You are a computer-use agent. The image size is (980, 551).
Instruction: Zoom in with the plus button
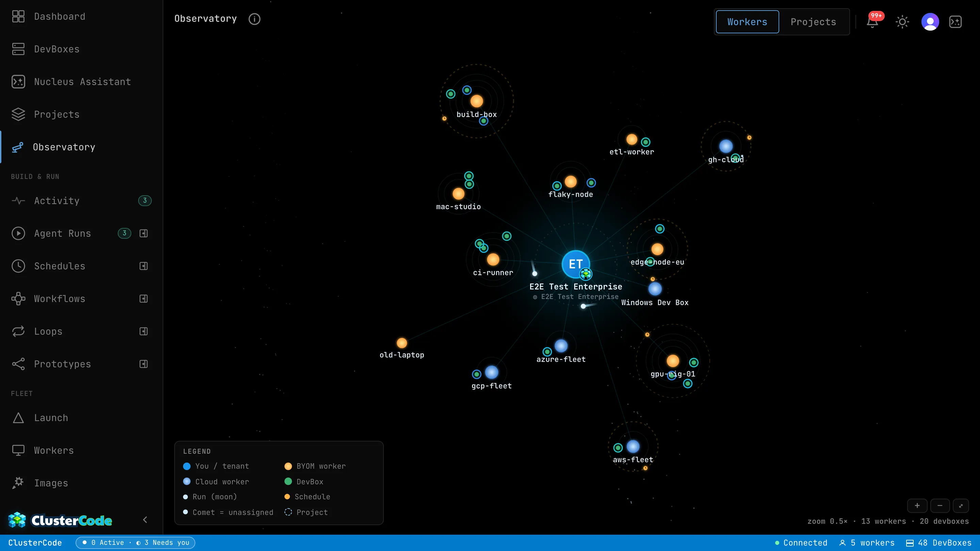click(x=917, y=506)
